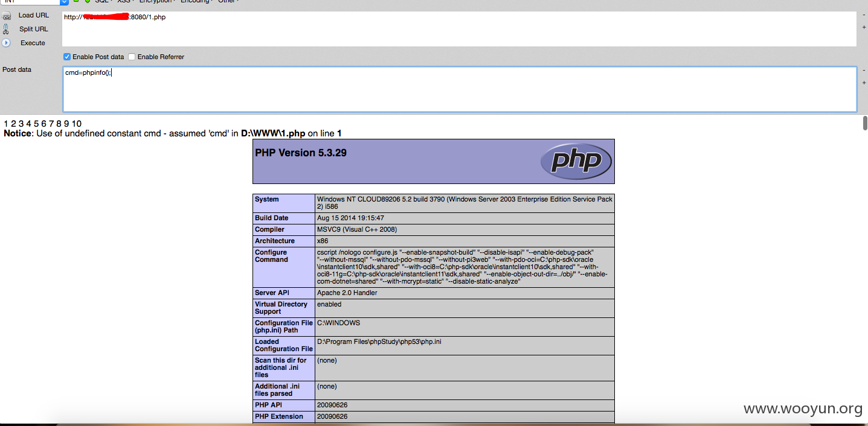Open the blue INT combo box arrow
Viewport: 868px width, 426px height.
click(65, 2)
